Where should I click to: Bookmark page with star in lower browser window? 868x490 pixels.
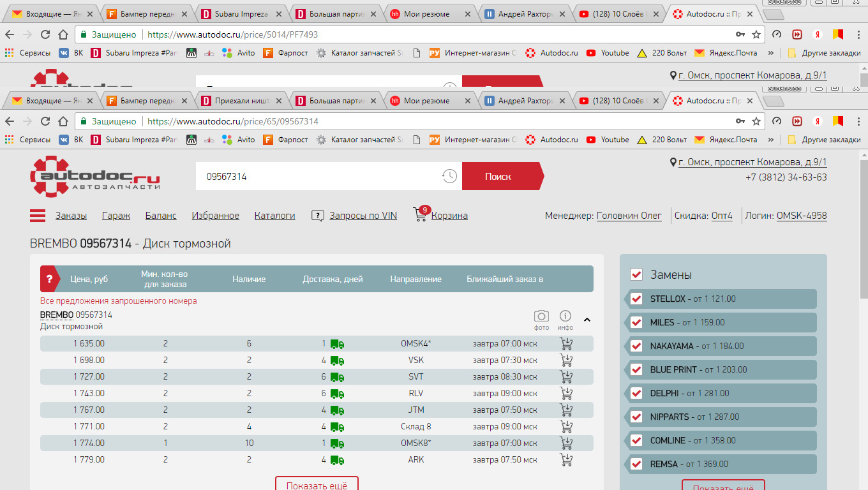(x=756, y=121)
